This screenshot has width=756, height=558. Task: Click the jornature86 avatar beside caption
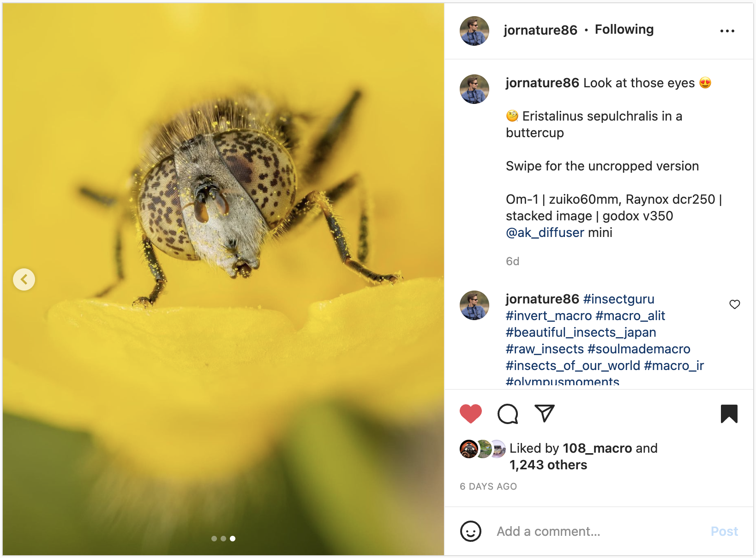(x=474, y=89)
